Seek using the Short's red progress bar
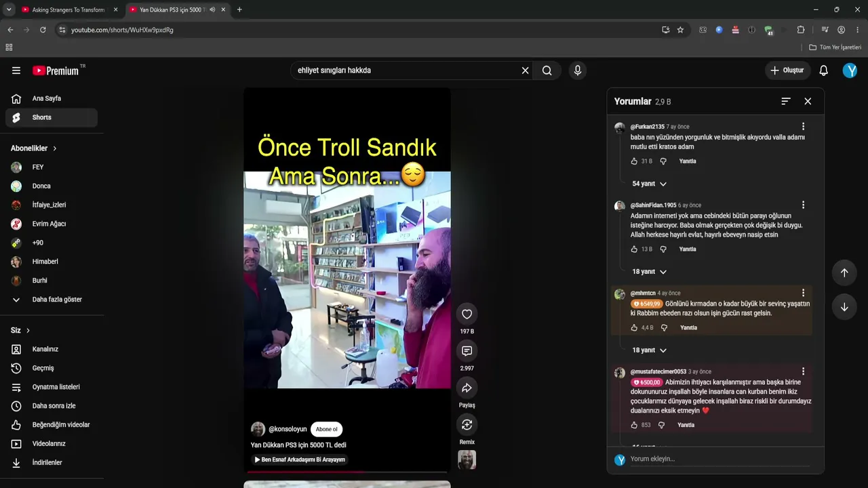 tap(347, 472)
